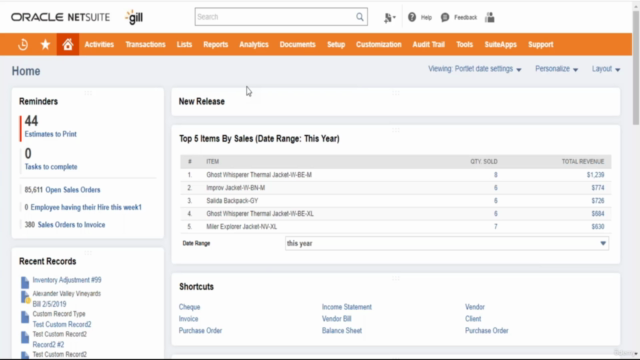
Task: Click the Balance Sheet shortcut
Action: coord(342,331)
